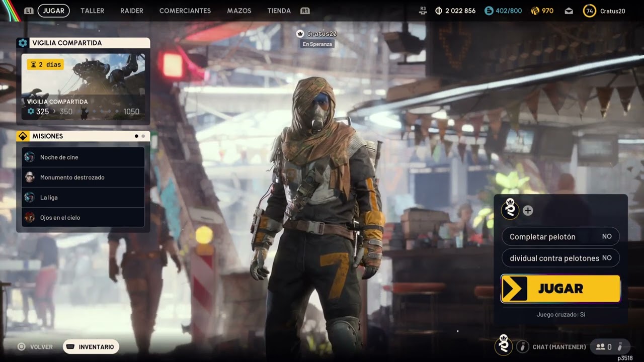
Task: Click the MISIONES panel title
Action: pyautogui.click(x=48, y=136)
